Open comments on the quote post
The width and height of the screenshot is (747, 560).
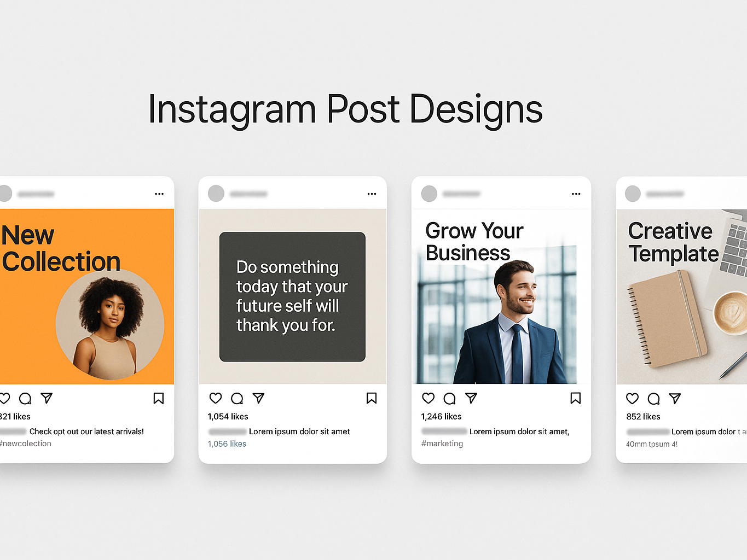click(237, 398)
